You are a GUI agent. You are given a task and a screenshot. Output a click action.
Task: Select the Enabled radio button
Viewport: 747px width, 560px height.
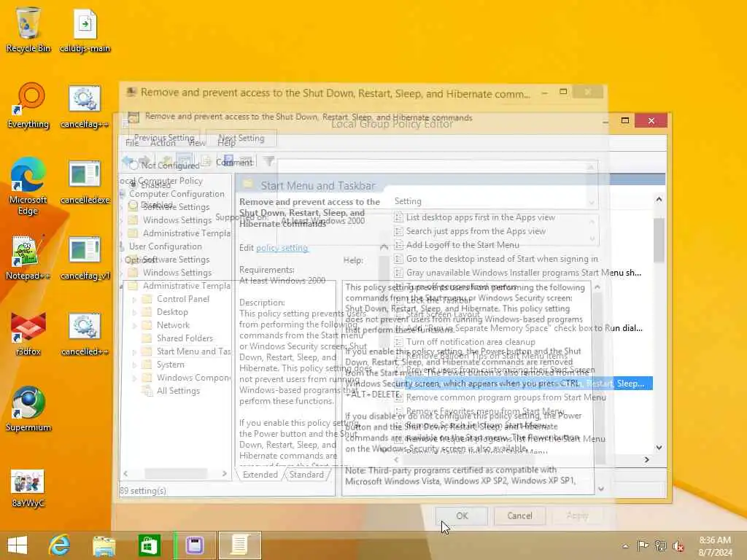(x=133, y=184)
